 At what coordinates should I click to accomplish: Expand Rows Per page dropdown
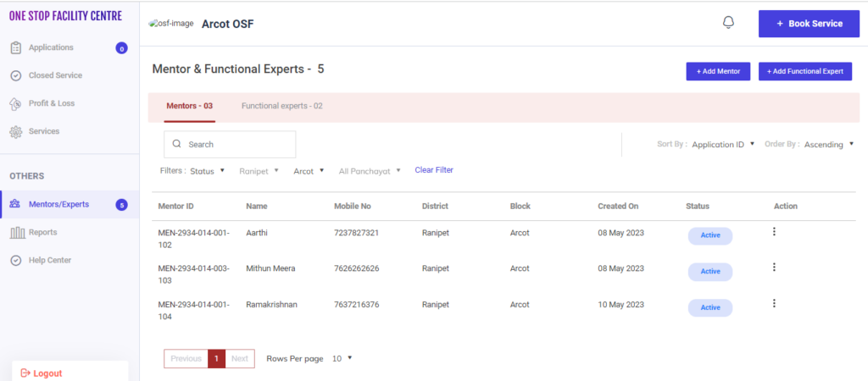[342, 358]
